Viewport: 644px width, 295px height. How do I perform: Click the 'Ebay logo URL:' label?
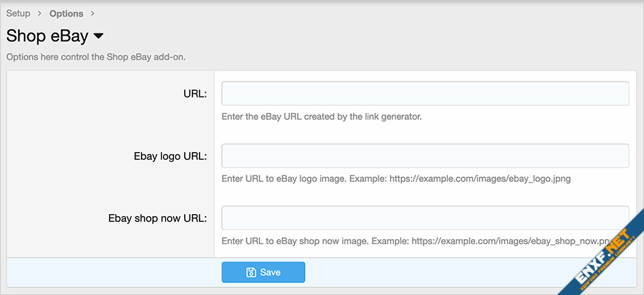point(170,156)
